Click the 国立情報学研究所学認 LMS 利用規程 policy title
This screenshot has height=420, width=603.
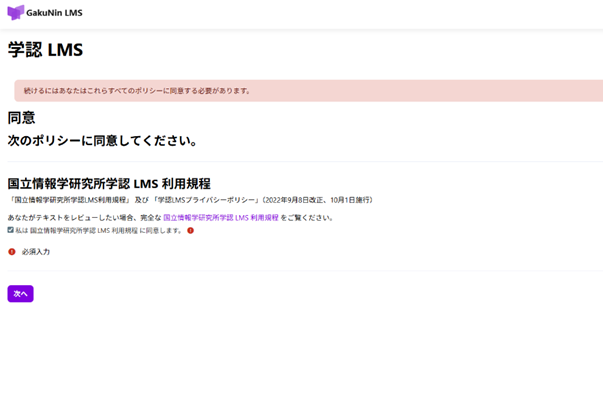click(x=109, y=184)
